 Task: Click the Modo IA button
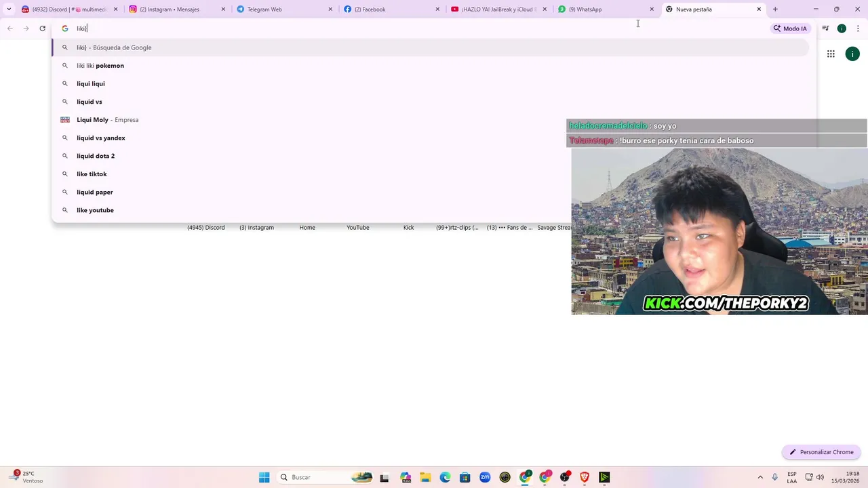click(x=790, y=28)
